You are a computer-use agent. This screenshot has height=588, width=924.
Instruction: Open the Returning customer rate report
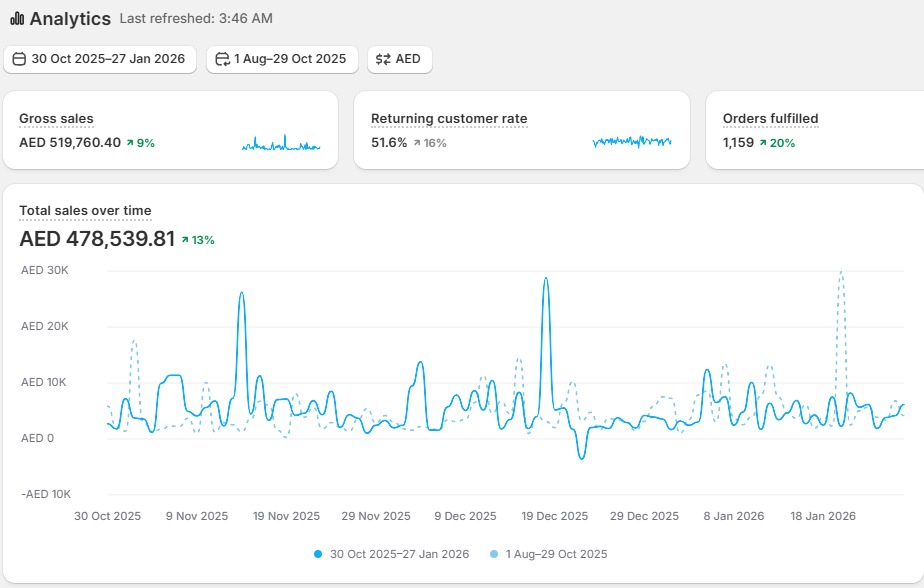tap(449, 118)
